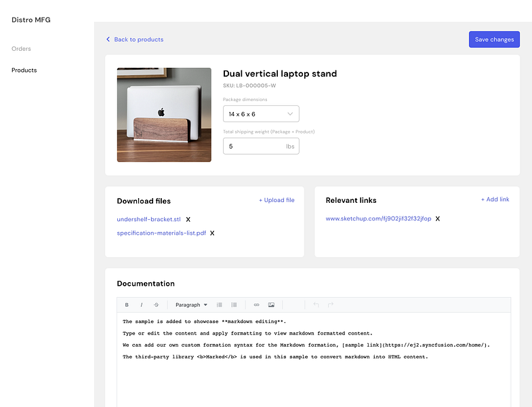Image resolution: width=532 pixels, height=407 pixels.
Task: Add a relevant link
Action: coord(495,199)
